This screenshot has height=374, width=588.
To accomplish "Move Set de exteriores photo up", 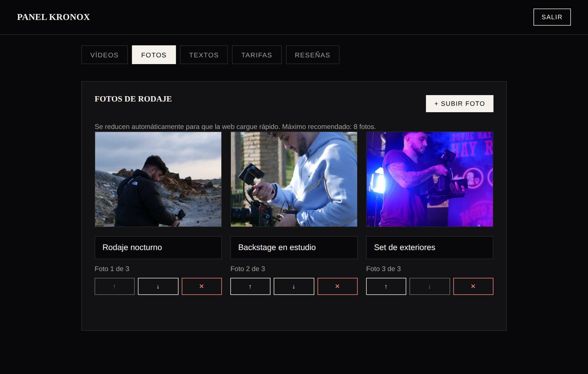I will (x=386, y=286).
